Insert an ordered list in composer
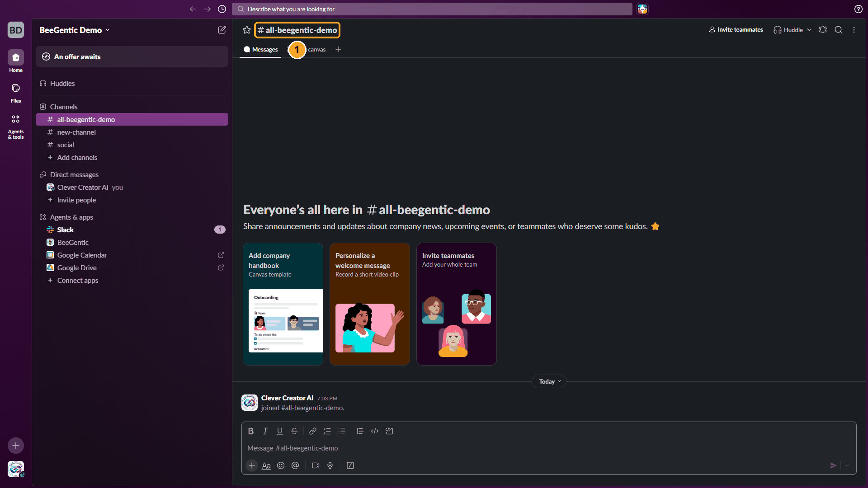The width and height of the screenshot is (868, 488). click(x=327, y=431)
